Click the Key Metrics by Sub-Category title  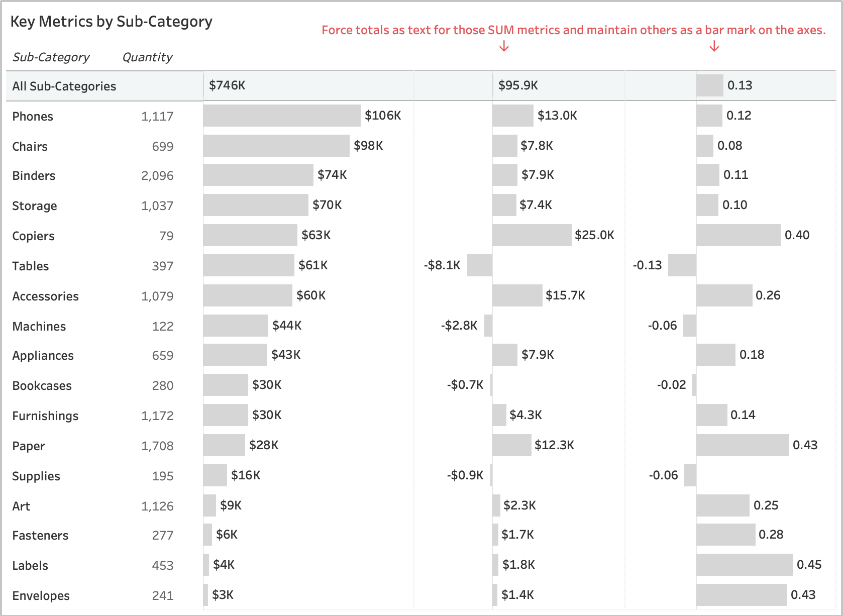(x=111, y=22)
